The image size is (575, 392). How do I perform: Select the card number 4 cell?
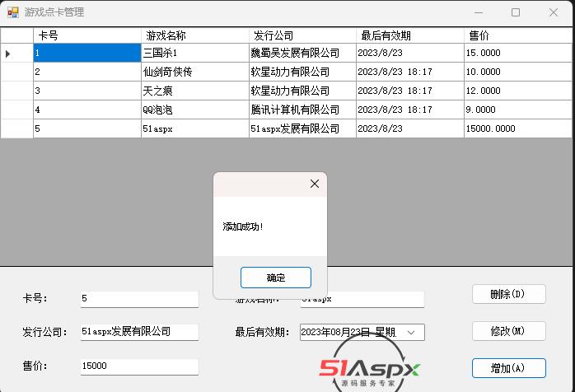(87, 110)
